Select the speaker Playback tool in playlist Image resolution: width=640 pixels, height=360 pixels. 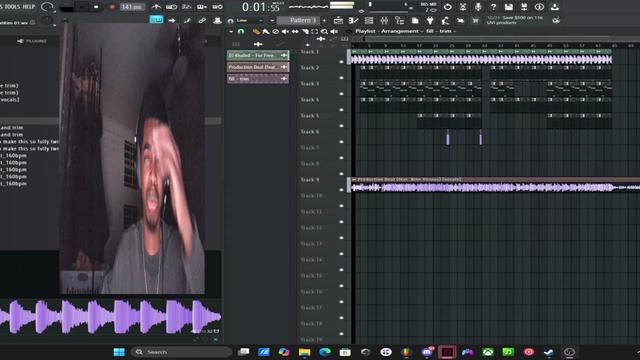point(334,31)
